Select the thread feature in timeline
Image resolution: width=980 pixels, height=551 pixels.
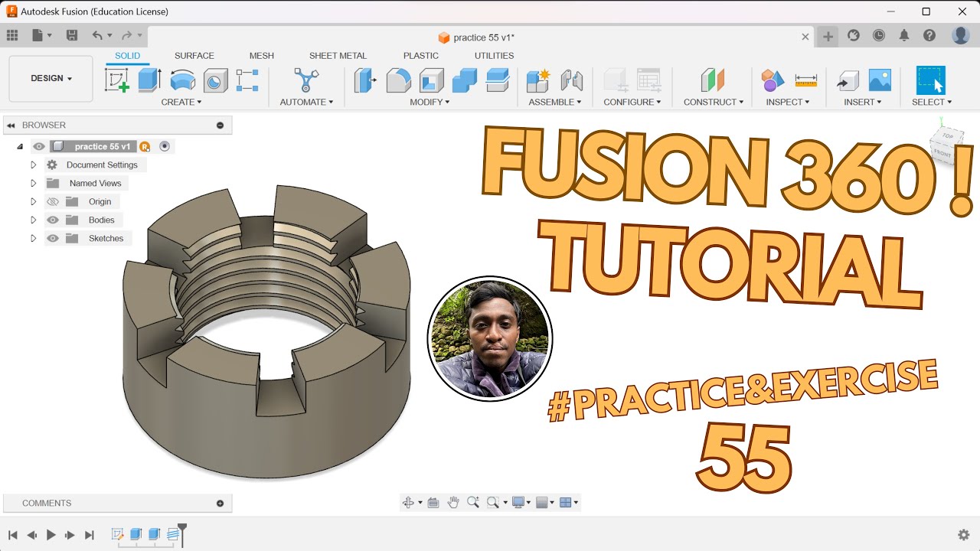coord(173,534)
